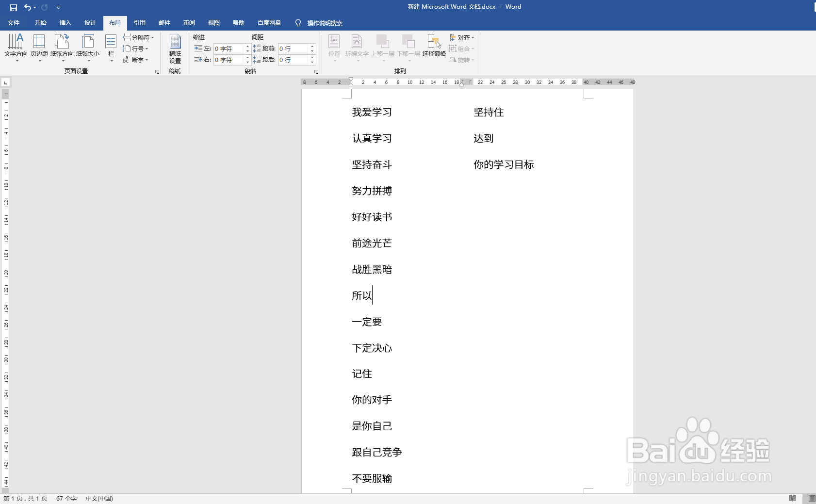Click the text 下定决心
This screenshot has width=816, height=504.
tap(372, 348)
